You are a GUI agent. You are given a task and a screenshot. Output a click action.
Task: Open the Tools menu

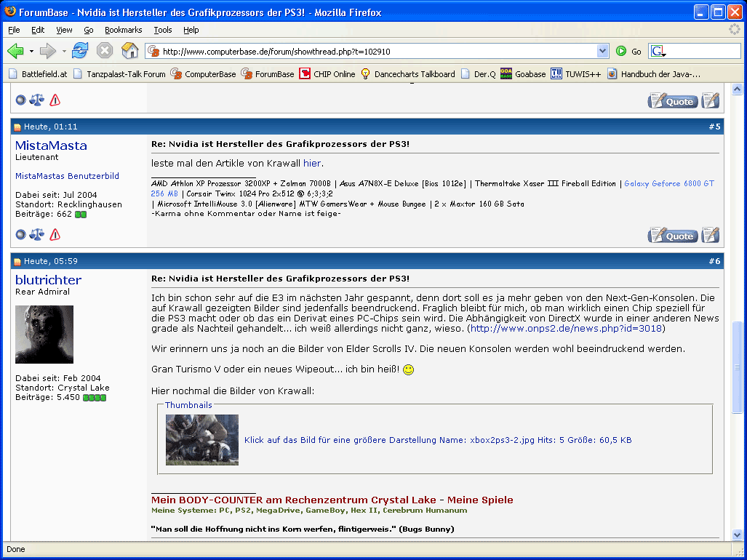click(x=162, y=30)
